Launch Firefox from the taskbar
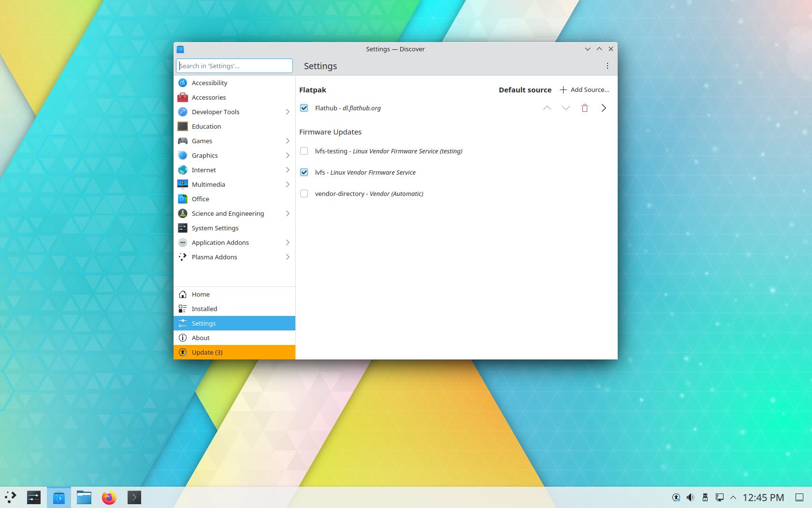 coord(109,497)
